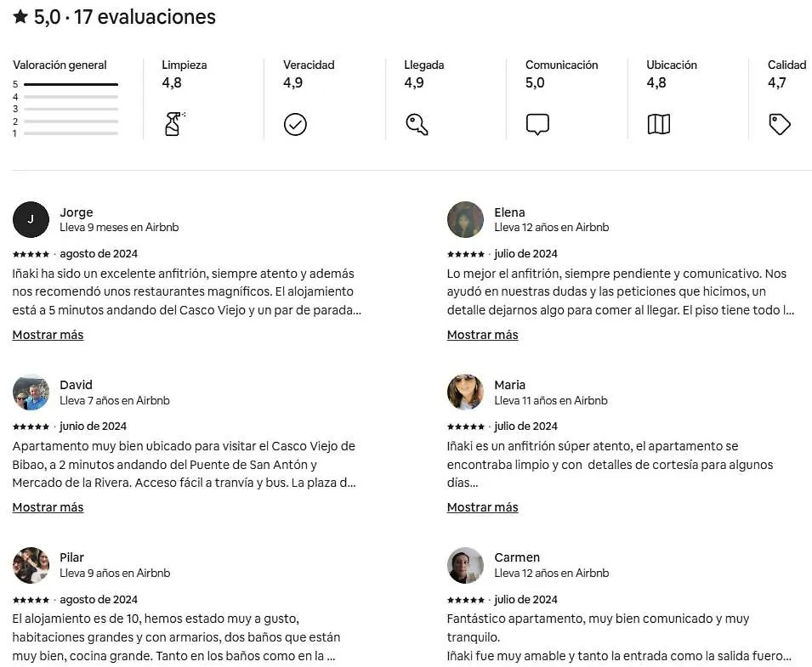Click the Ubicación map icon
Screen dimensions: 812x667
click(x=659, y=124)
